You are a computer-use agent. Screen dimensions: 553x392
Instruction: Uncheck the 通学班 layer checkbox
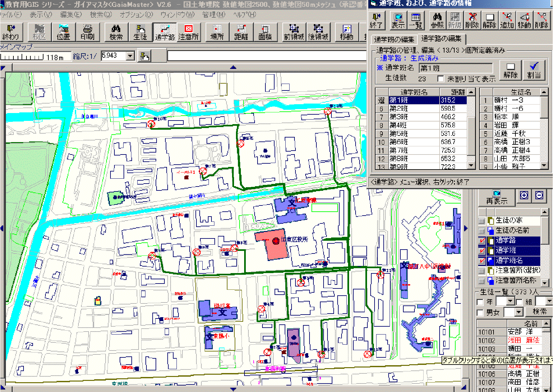pyautogui.click(x=482, y=251)
